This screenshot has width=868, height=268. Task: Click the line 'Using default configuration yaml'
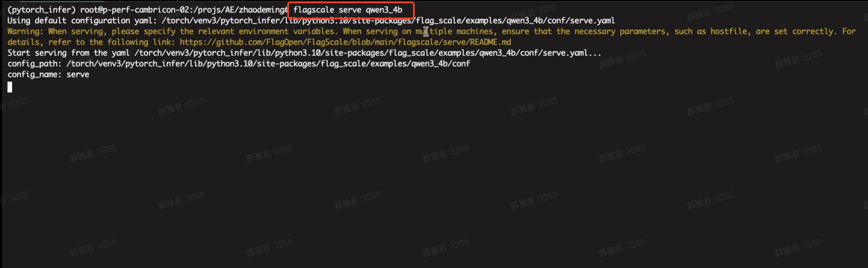[311, 21]
